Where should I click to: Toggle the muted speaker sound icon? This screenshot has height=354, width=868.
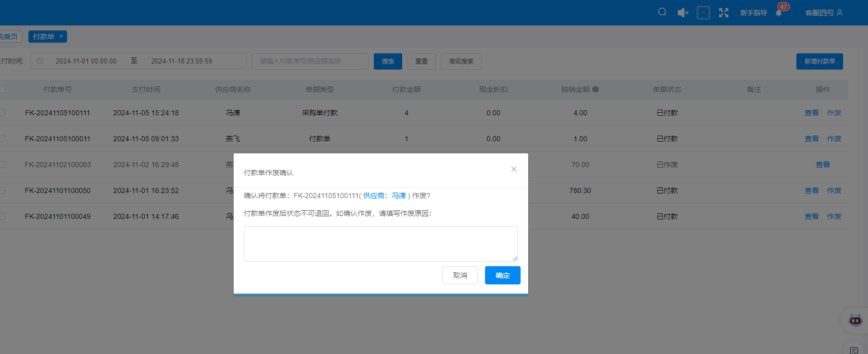[x=683, y=13]
